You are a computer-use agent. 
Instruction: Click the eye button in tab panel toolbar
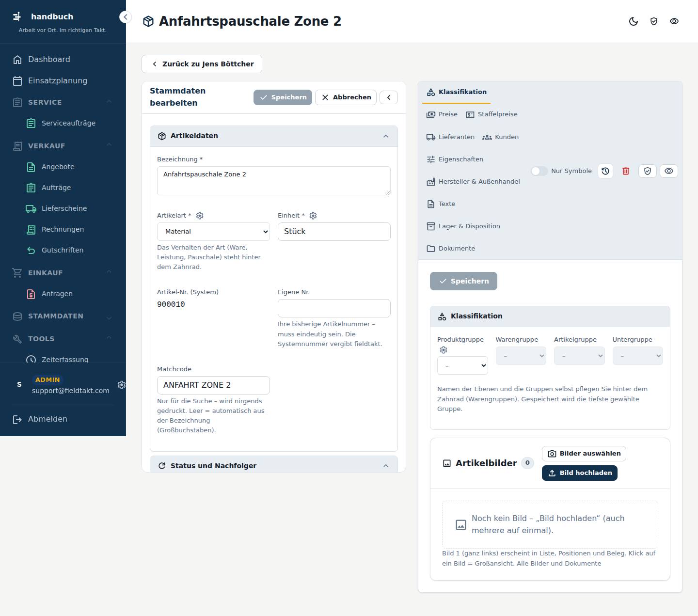tap(669, 171)
